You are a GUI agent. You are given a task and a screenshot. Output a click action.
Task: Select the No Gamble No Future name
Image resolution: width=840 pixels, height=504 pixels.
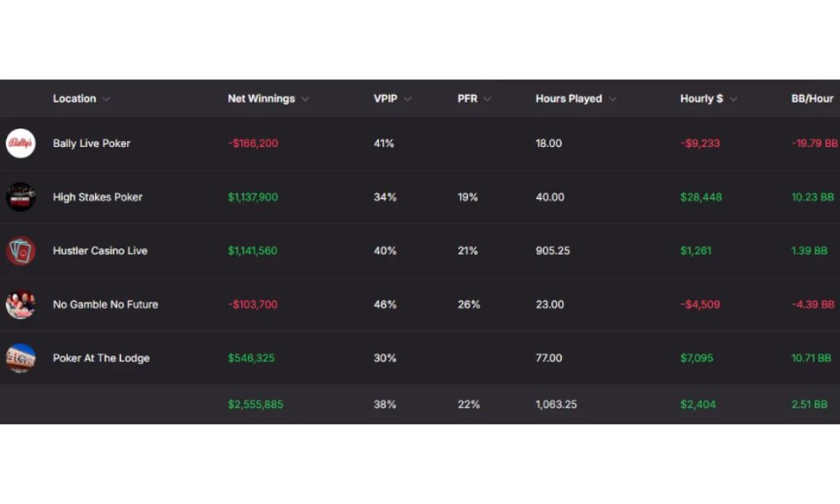pyautogui.click(x=106, y=304)
